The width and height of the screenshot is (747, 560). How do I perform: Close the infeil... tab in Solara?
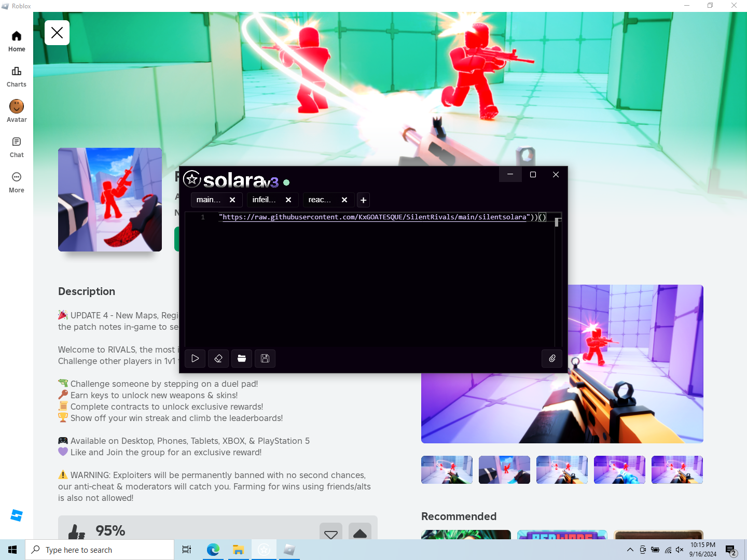coord(288,200)
